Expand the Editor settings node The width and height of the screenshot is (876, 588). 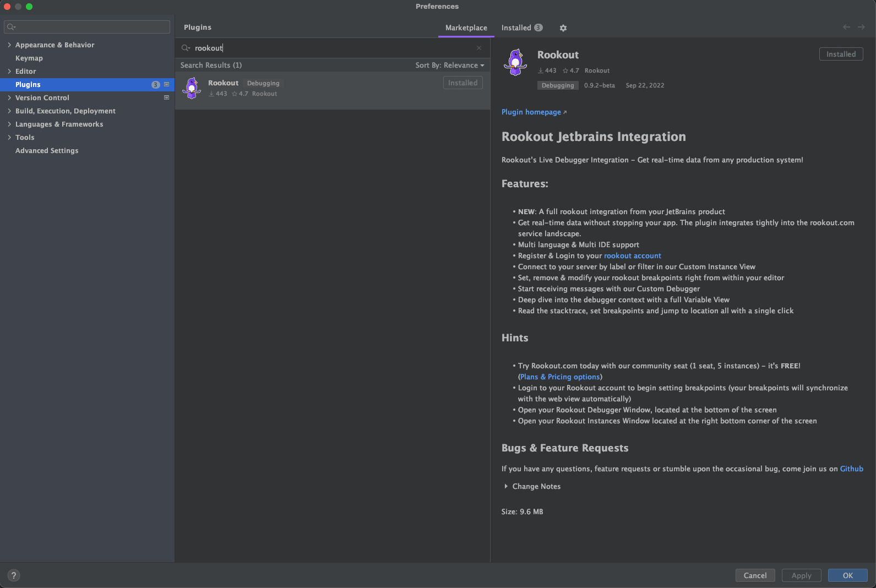pyautogui.click(x=9, y=71)
